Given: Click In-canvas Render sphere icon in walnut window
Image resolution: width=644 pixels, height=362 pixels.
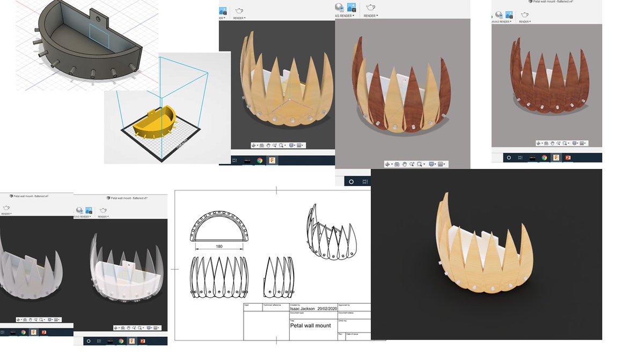Looking at the screenshot, I should click(499, 14).
